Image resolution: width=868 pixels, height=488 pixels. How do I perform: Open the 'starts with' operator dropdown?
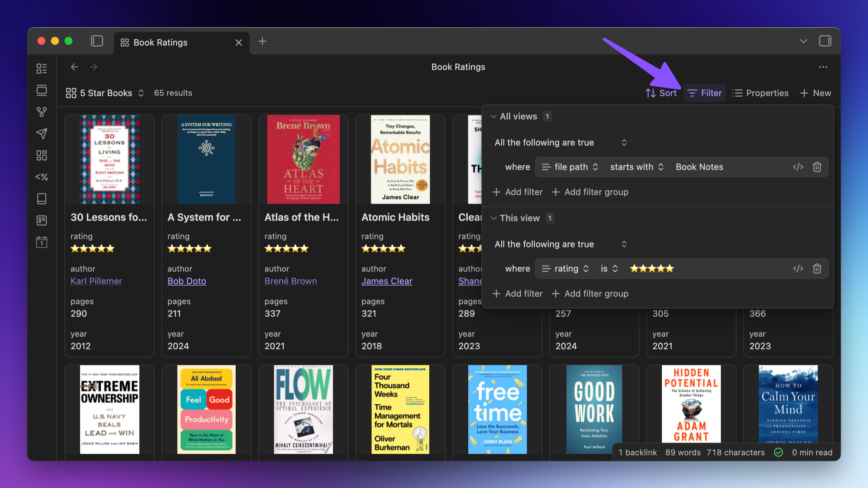tap(637, 167)
